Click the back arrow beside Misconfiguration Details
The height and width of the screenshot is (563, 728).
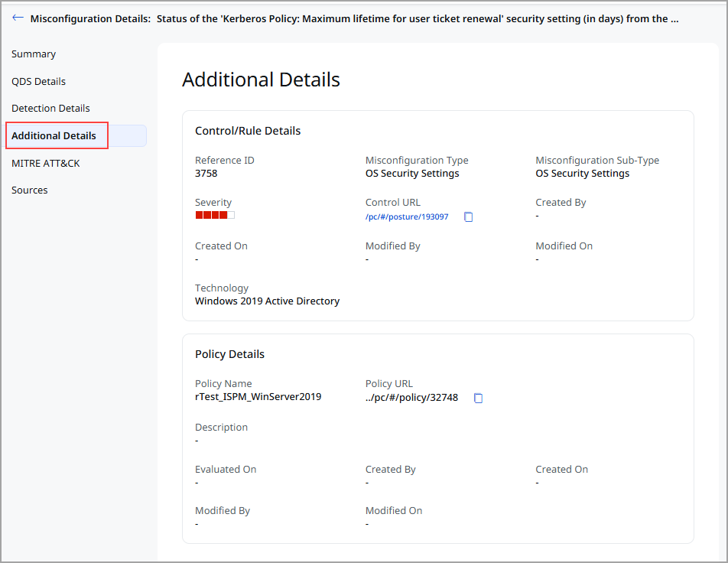18,18
